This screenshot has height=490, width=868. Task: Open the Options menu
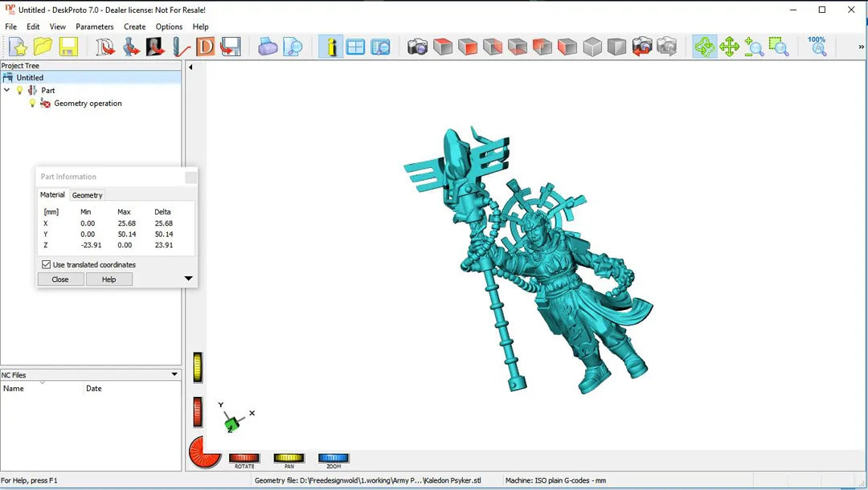point(169,27)
